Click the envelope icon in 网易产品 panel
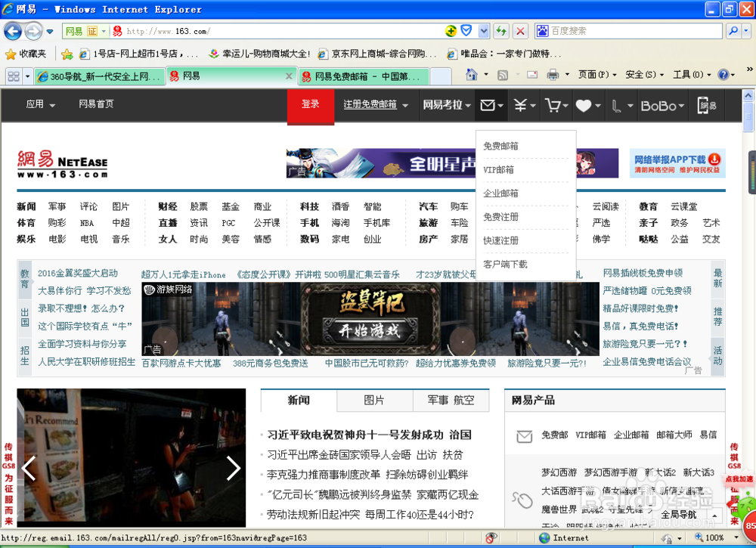Viewport: 756px width, 548px height. [524, 436]
